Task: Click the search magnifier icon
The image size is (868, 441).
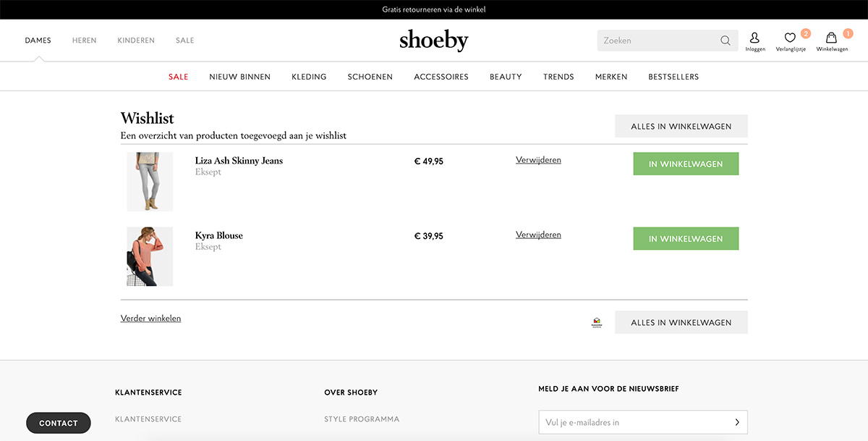Action: coord(725,41)
